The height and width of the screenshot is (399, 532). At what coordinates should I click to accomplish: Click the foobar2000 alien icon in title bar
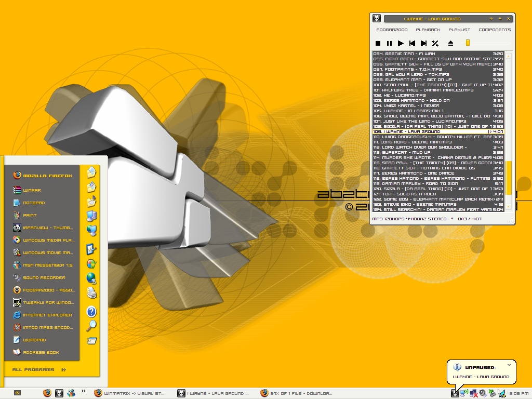[376, 18]
